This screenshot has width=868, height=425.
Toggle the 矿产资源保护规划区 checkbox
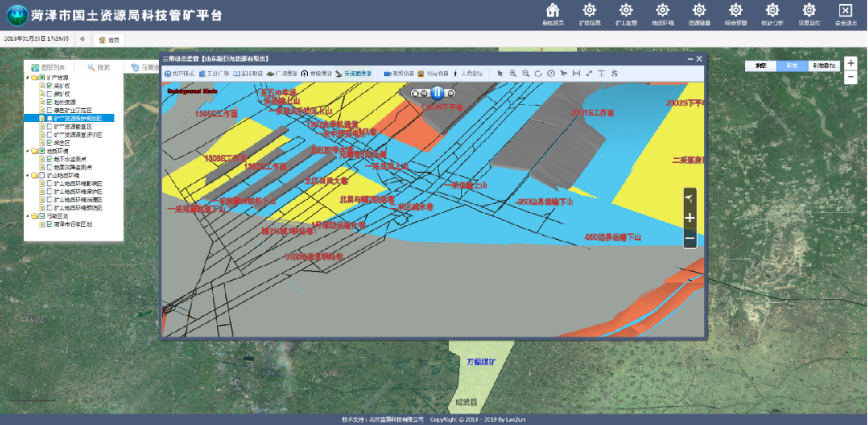50,119
